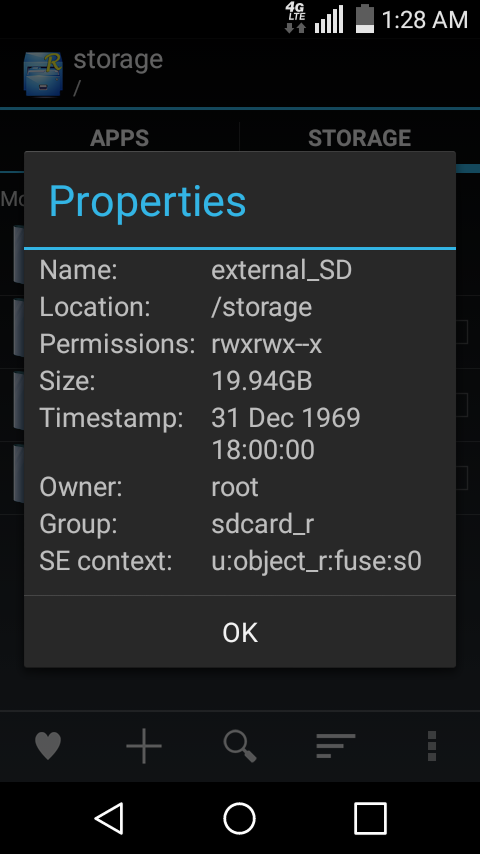Switch to the APPS tab
This screenshot has width=480, height=854.
(x=119, y=138)
